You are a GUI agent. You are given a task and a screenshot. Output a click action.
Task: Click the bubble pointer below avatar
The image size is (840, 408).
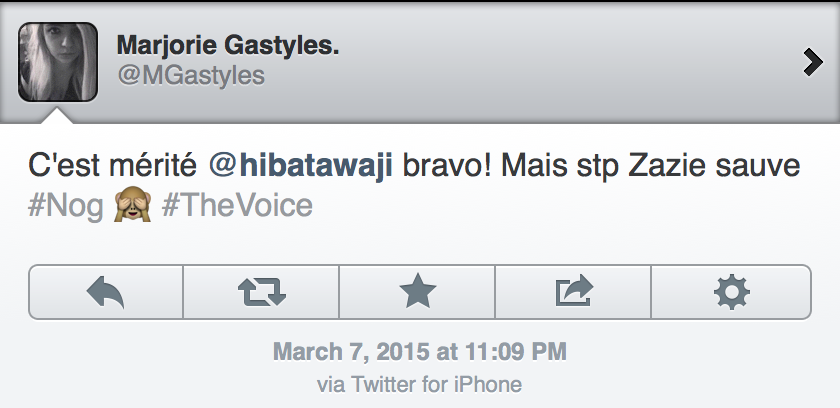(58, 117)
